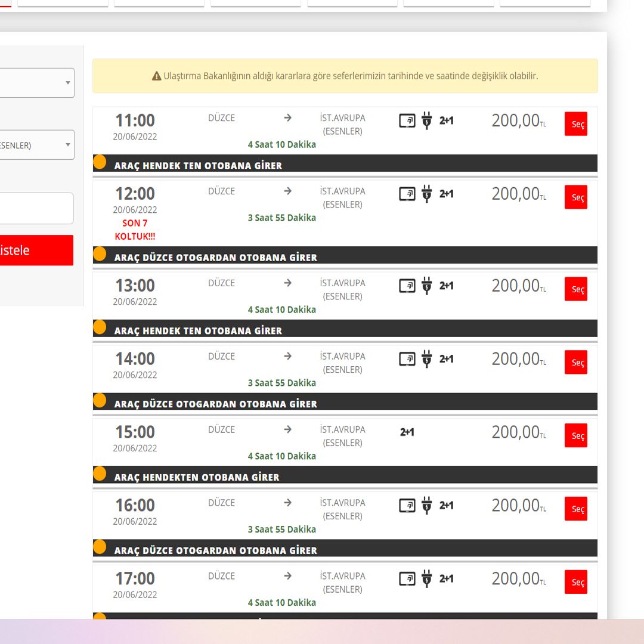This screenshot has width=644, height=644.
Task: Click the 14:00 departure time
Action: (x=135, y=359)
